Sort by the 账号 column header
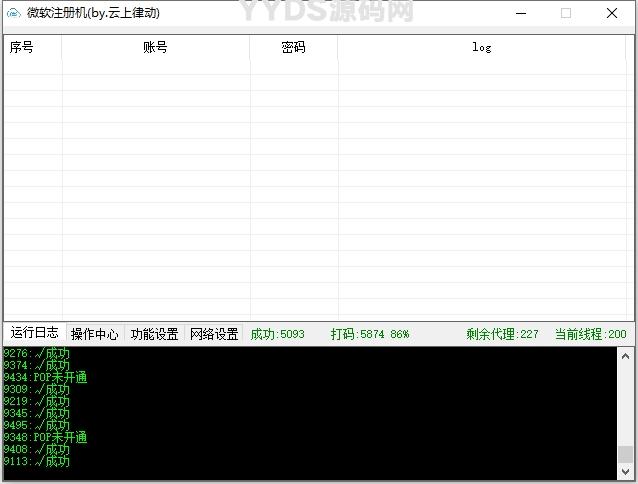The width and height of the screenshot is (638, 484). point(155,47)
